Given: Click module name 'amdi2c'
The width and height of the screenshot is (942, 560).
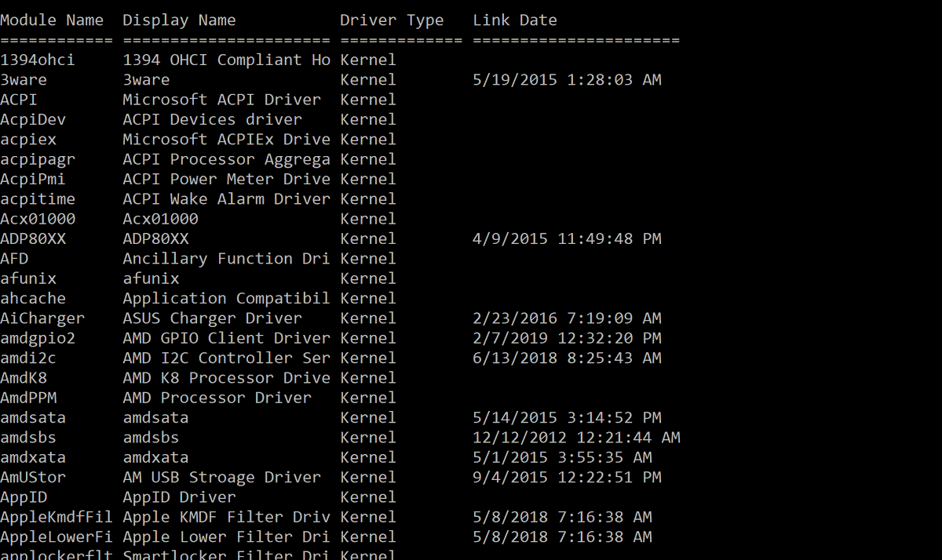Looking at the screenshot, I should click(28, 358).
